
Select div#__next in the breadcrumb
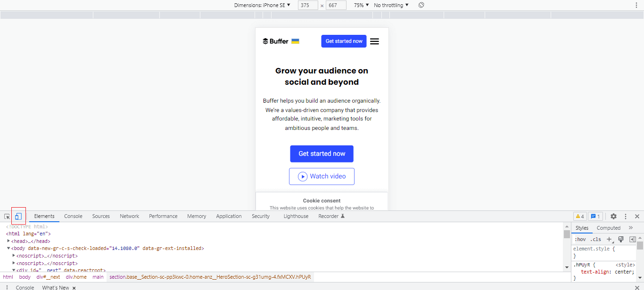(49, 277)
